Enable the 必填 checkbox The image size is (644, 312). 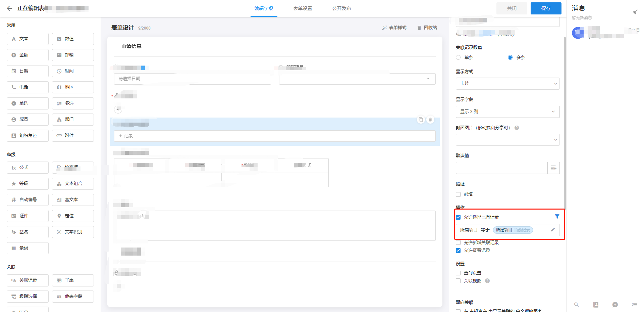458,194
